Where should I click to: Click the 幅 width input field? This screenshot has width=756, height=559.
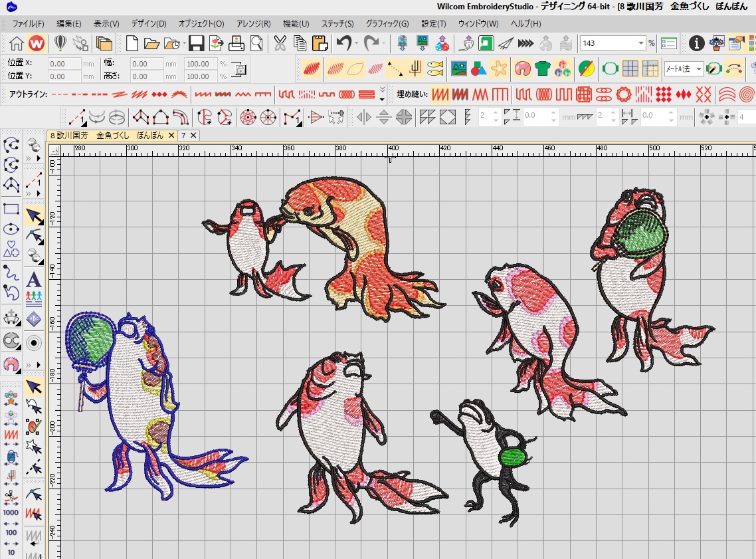[147, 64]
